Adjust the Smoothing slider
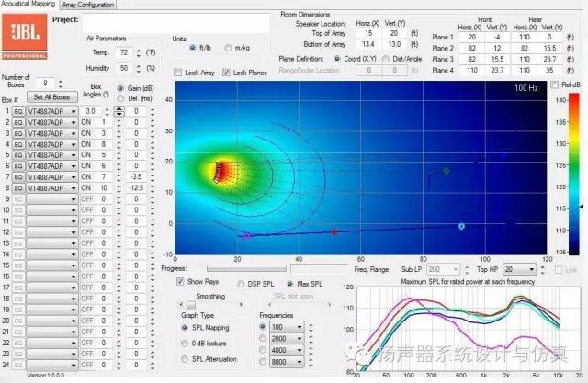The image size is (588, 383). pyautogui.click(x=209, y=307)
